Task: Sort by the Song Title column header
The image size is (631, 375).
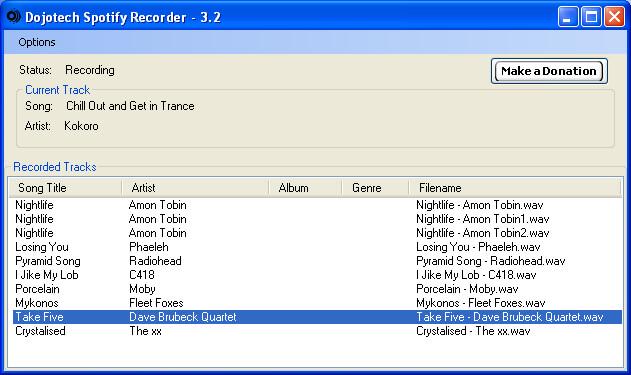Action: [65, 188]
